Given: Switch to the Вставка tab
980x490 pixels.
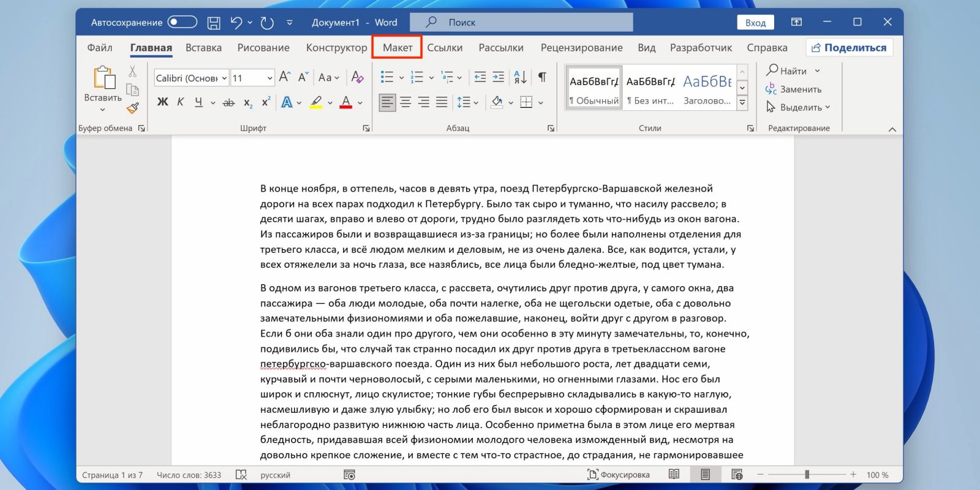Looking at the screenshot, I should pos(203,48).
